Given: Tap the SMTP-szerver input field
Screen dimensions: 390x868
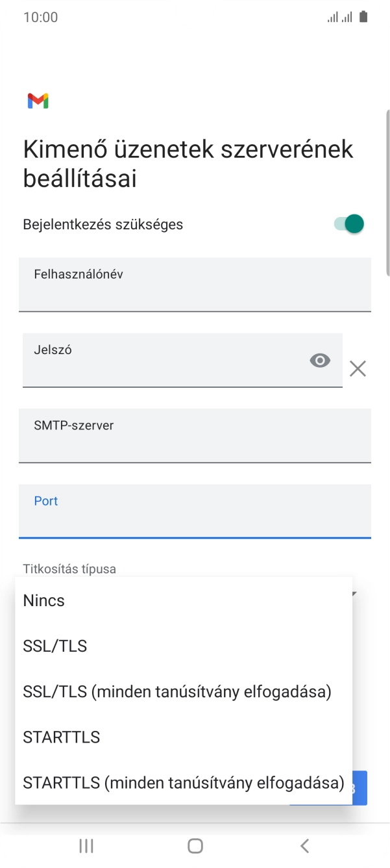Looking at the screenshot, I should coord(193,435).
